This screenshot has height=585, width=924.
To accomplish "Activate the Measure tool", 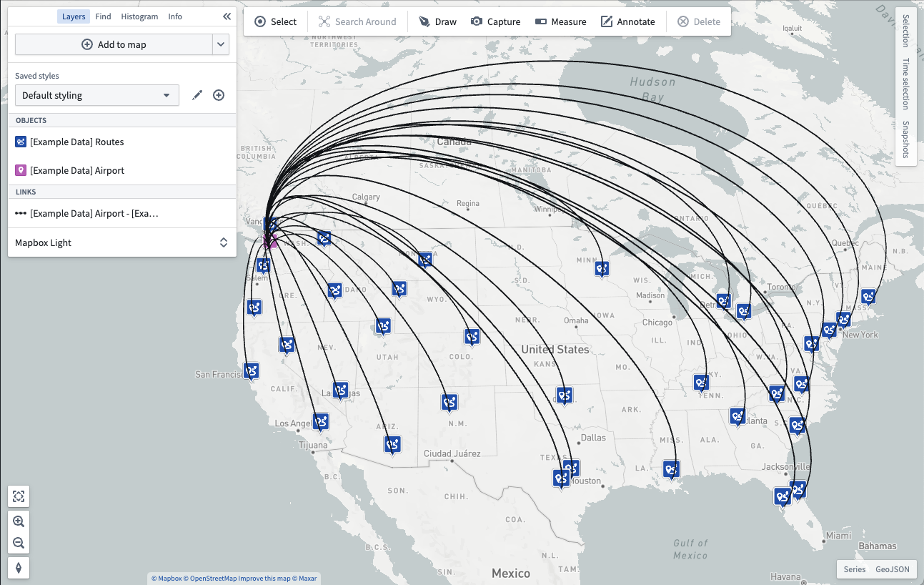I will click(561, 21).
